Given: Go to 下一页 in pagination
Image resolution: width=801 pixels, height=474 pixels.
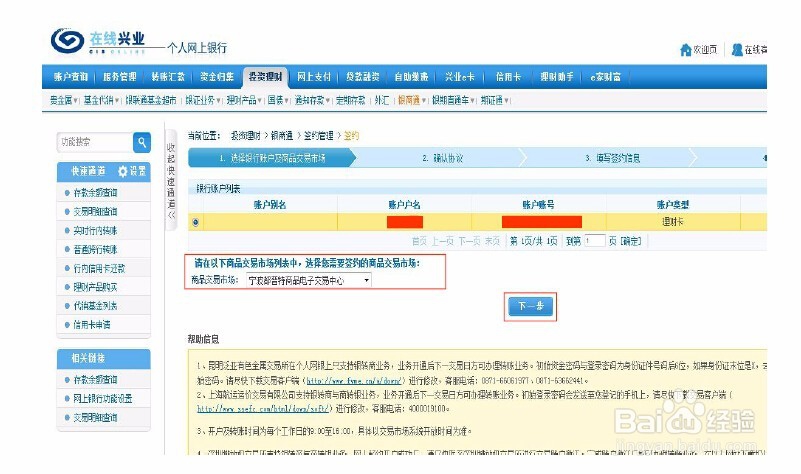Looking at the screenshot, I should click(469, 241).
